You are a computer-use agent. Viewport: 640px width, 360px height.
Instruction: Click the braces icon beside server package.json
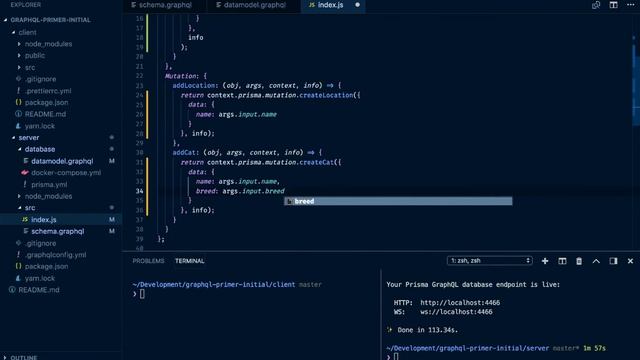click(x=18, y=266)
